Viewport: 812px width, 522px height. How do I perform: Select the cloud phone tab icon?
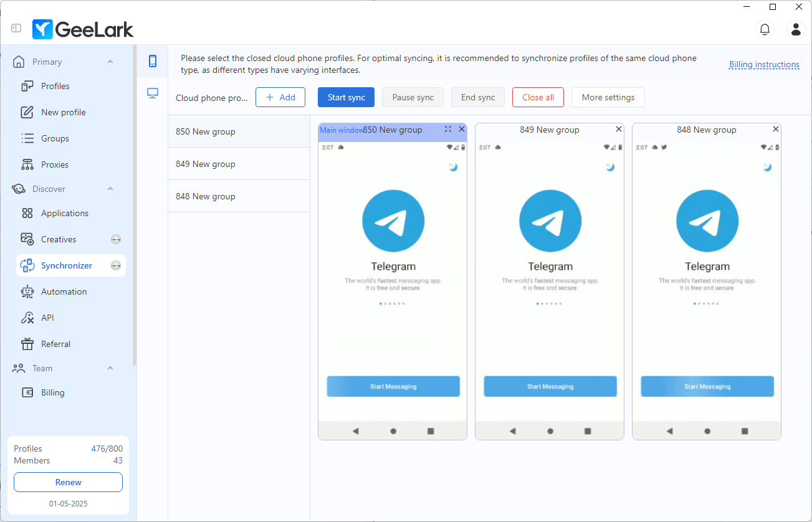click(x=153, y=61)
